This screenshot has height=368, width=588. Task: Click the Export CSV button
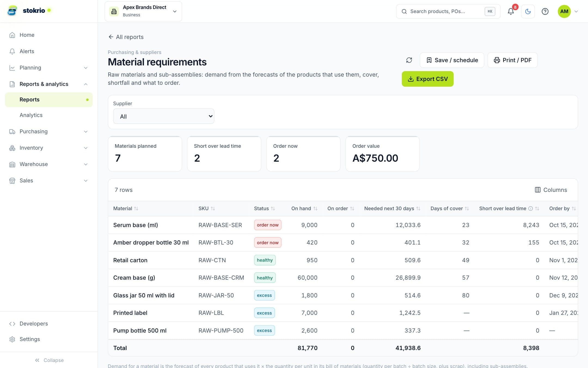(427, 79)
